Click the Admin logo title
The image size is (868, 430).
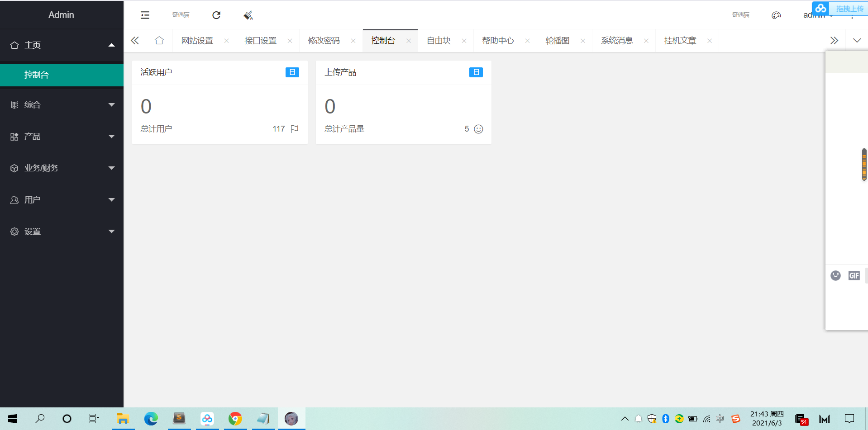(61, 15)
